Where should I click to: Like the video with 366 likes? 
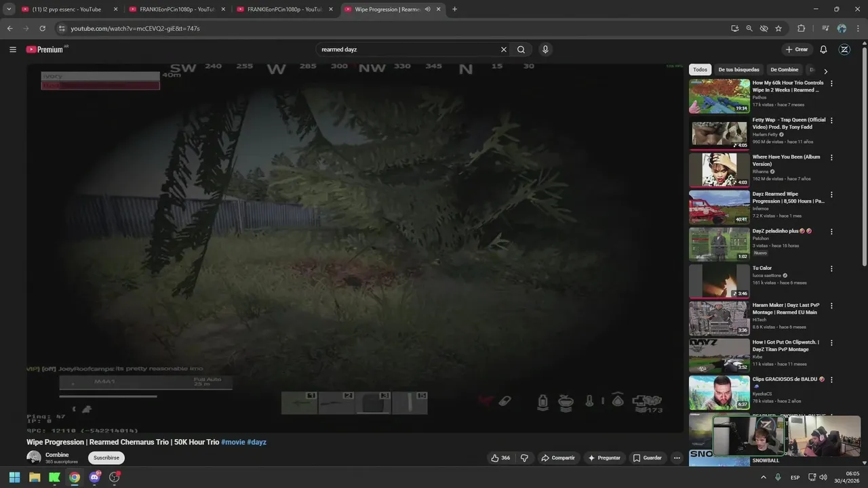[x=501, y=458]
